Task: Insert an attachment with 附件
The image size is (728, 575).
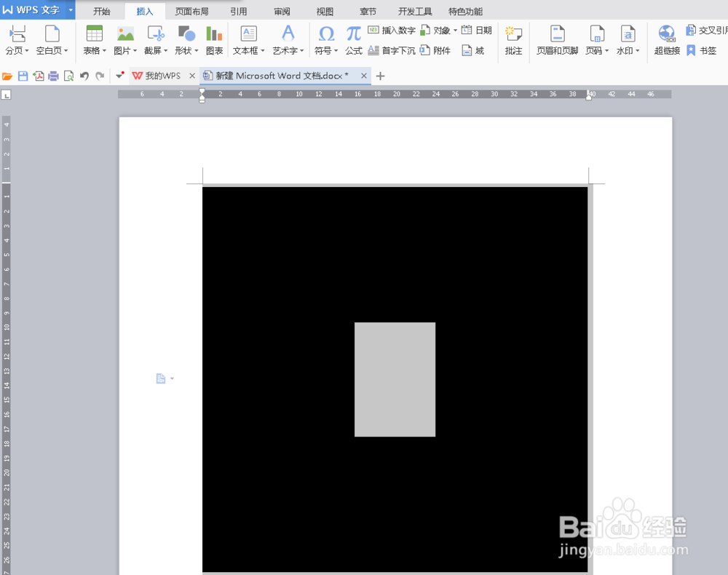Action: [x=435, y=50]
